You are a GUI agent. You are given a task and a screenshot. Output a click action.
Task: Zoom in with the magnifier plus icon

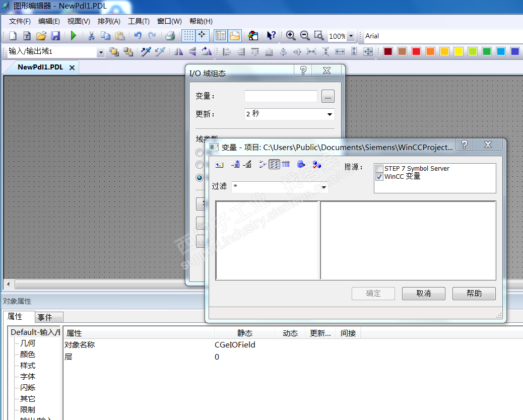pyautogui.click(x=291, y=36)
